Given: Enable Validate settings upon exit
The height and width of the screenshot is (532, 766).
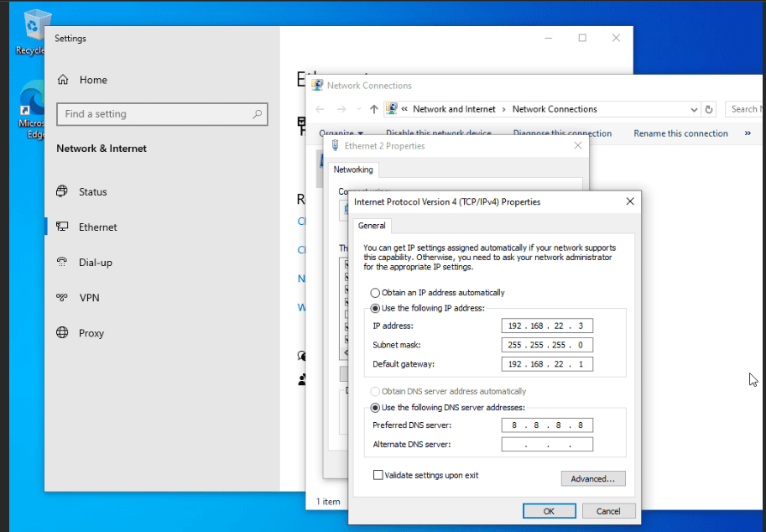Looking at the screenshot, I should pyautogui.click(x=378, y=475).
